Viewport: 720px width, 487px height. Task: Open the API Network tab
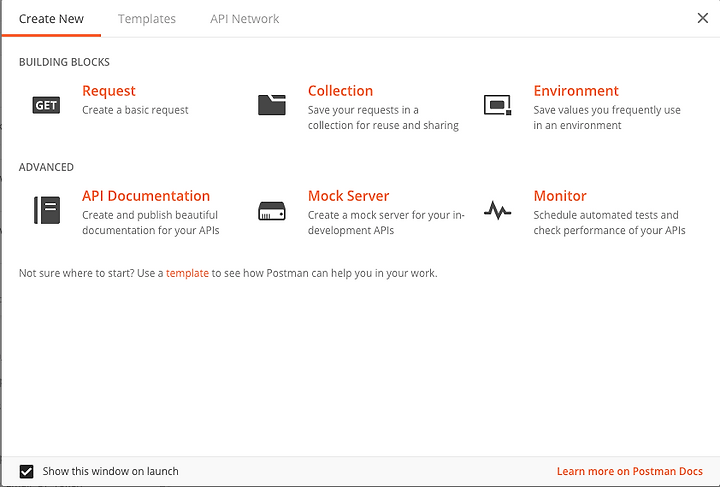pyautogui.click(x=244, y=19)
